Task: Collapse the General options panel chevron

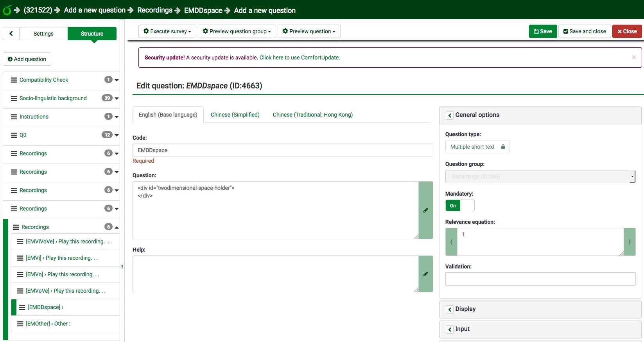Action: pos(450,115)
